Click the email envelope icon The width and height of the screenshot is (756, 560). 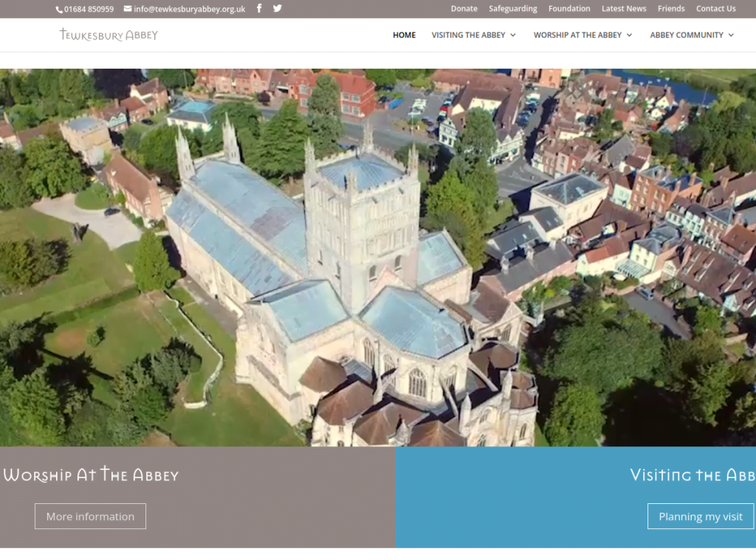click(128, 9)
